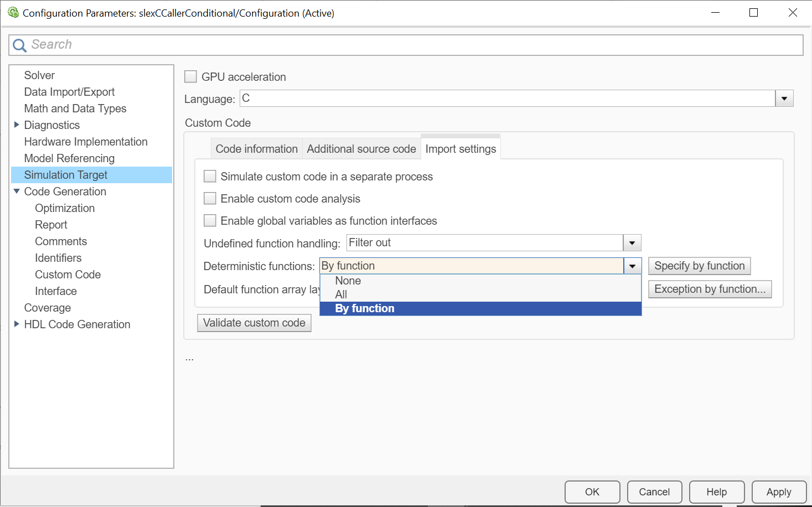Image resolution: width=812 pixels, height=507 pixels.
Task: Open the Language dropdown
Action: tap(784, 99)
